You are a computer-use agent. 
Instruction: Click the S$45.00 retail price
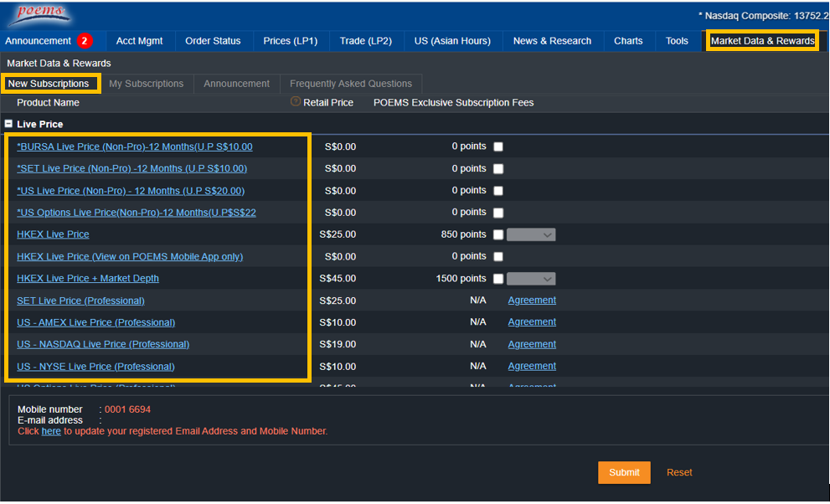tap(338, 278)
